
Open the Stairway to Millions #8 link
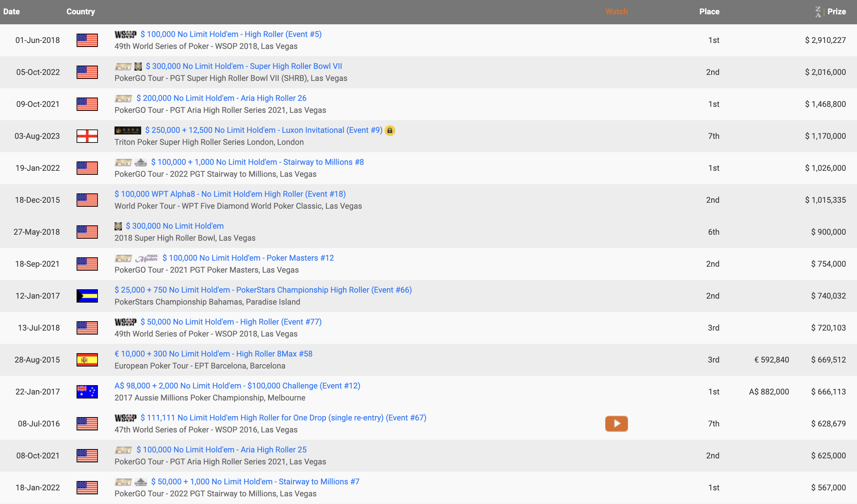[x=257, y=162]
